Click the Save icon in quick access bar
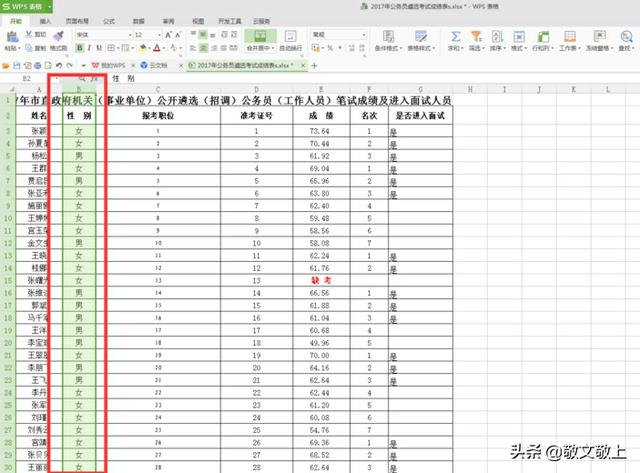The width and height of the screenshot is (640, 473). (x=17, y=65)
